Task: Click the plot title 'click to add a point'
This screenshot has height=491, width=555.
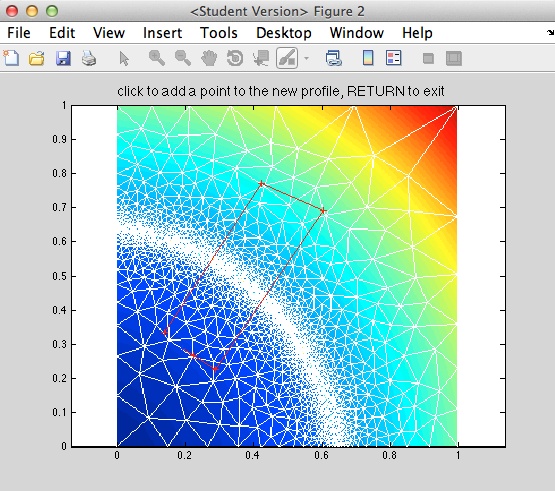Action: (x=281, y=91)
